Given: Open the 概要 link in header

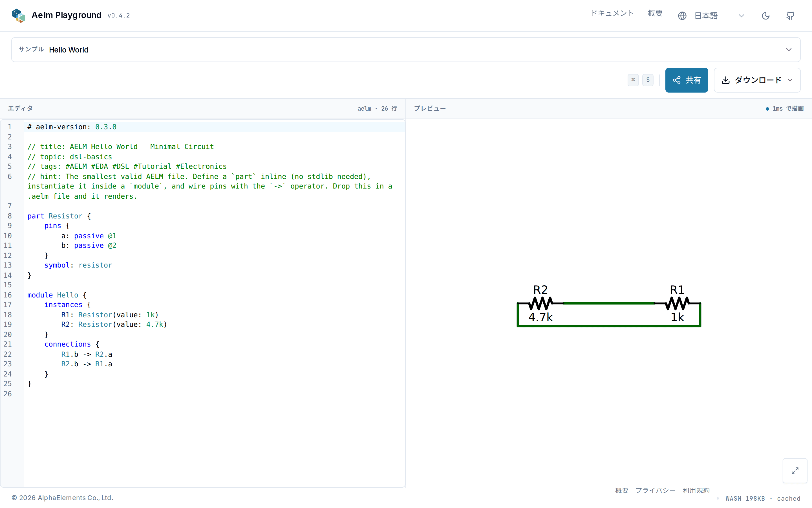Looking at the screenshot, I should tap(655, 13).
